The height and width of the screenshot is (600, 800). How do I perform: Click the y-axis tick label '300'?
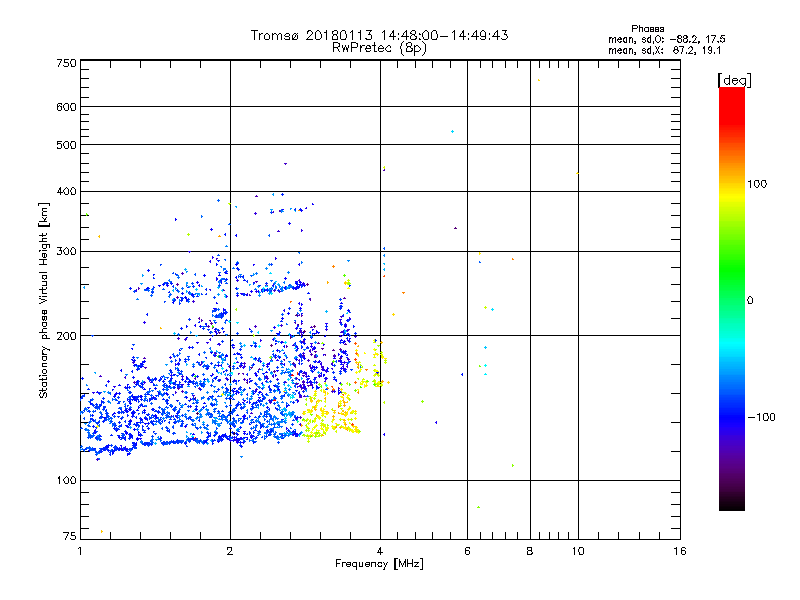click(x=66, y=251)
